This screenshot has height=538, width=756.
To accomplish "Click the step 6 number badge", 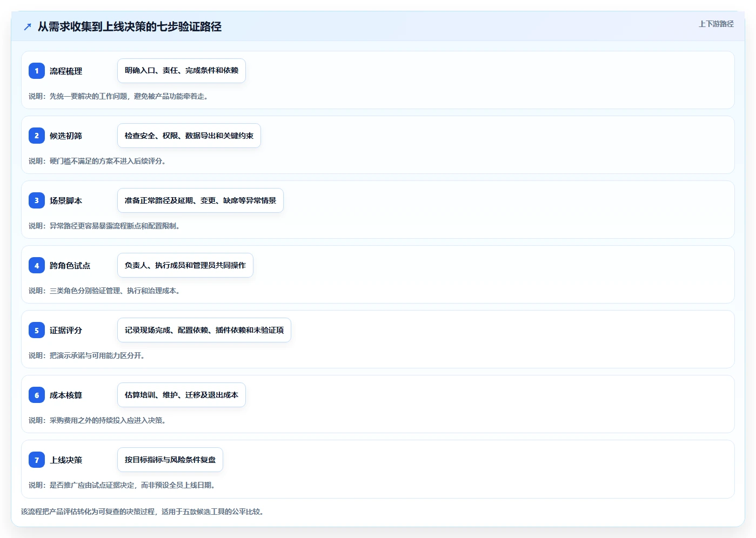I will 37,395.
